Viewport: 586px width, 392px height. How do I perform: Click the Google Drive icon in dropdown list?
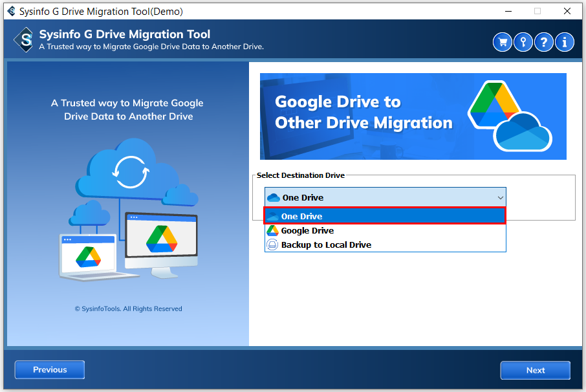(x=272, y=231)
